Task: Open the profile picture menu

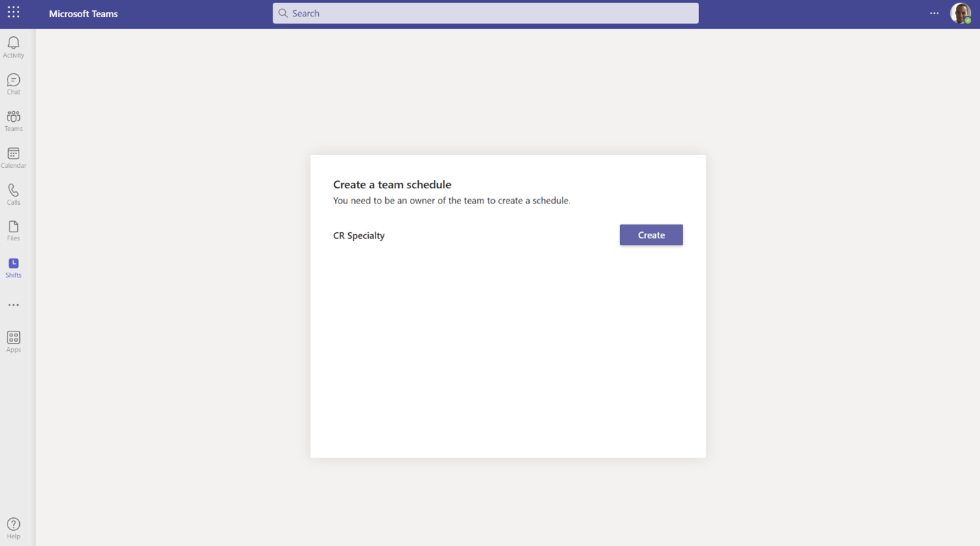Action: pyautogui.click(x=960, y=13)
